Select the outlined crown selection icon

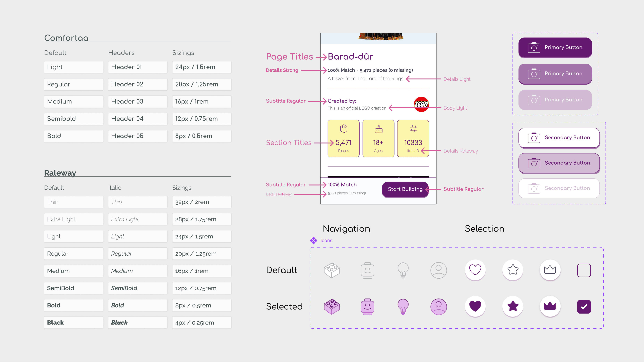[550, 270]
